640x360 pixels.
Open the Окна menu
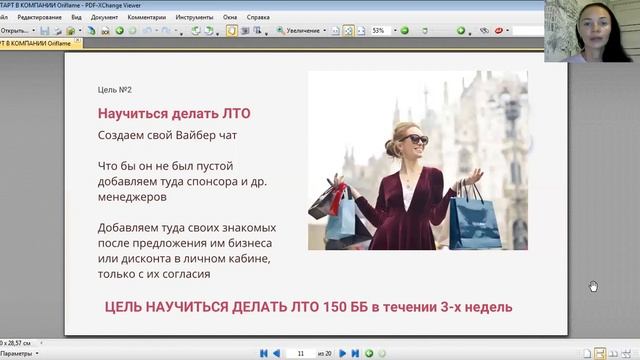230,18
